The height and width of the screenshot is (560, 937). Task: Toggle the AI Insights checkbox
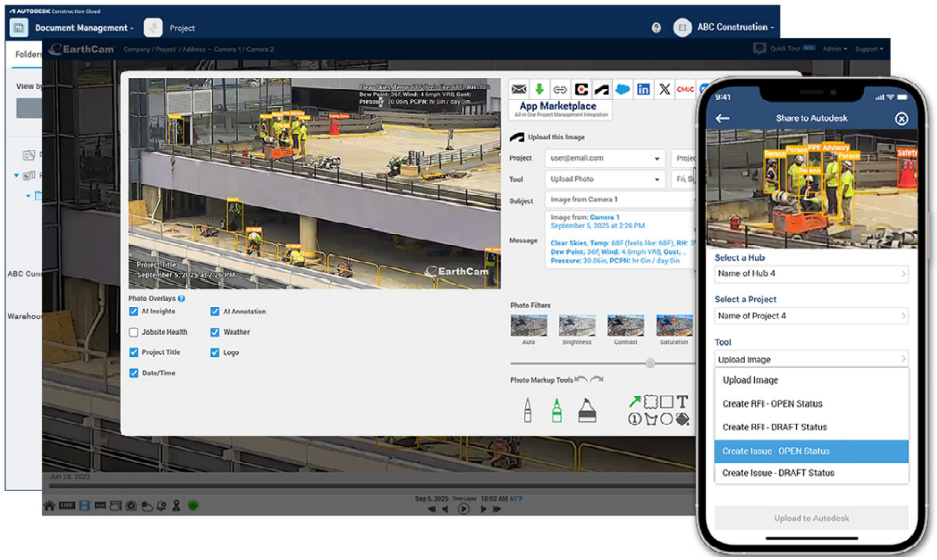134,311
